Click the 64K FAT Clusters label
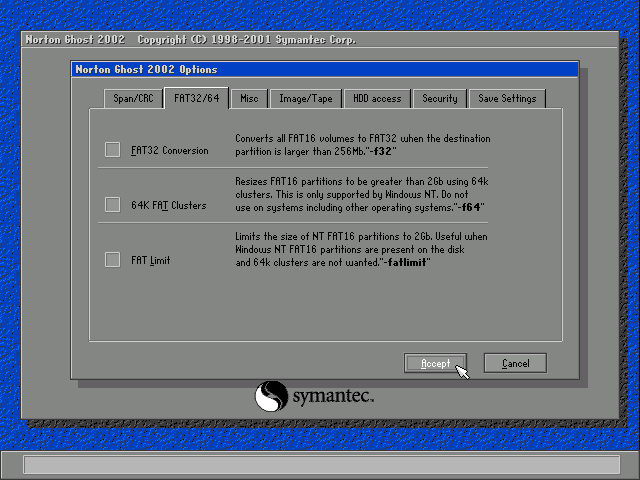Image resolution: width=640 pixels, height=480 pixels. 169,205
